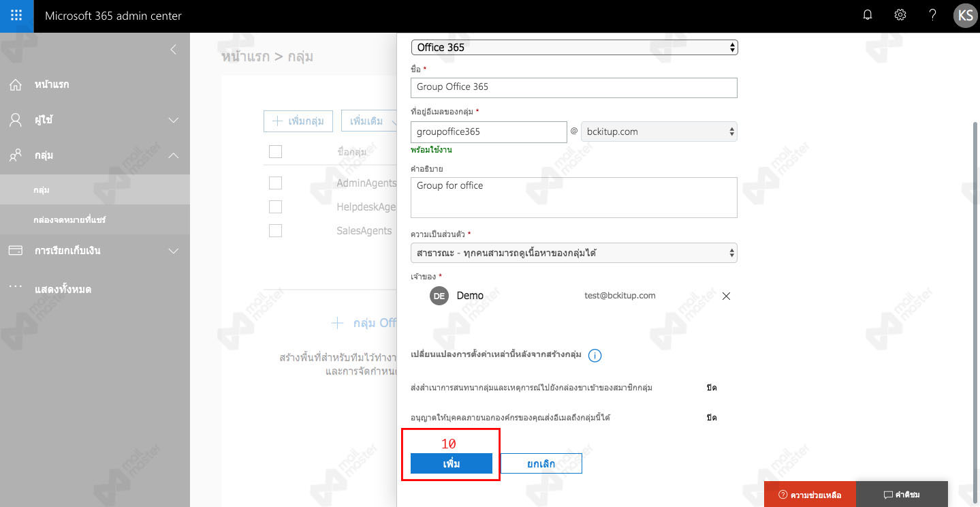
Task: Click the billing card icon
Action: point(16,251)
